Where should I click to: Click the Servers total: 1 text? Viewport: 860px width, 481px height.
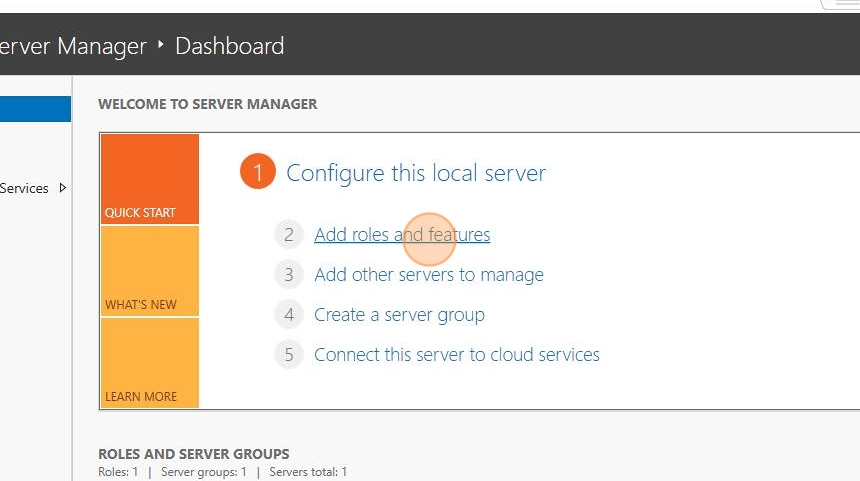(x=308, y=472)
